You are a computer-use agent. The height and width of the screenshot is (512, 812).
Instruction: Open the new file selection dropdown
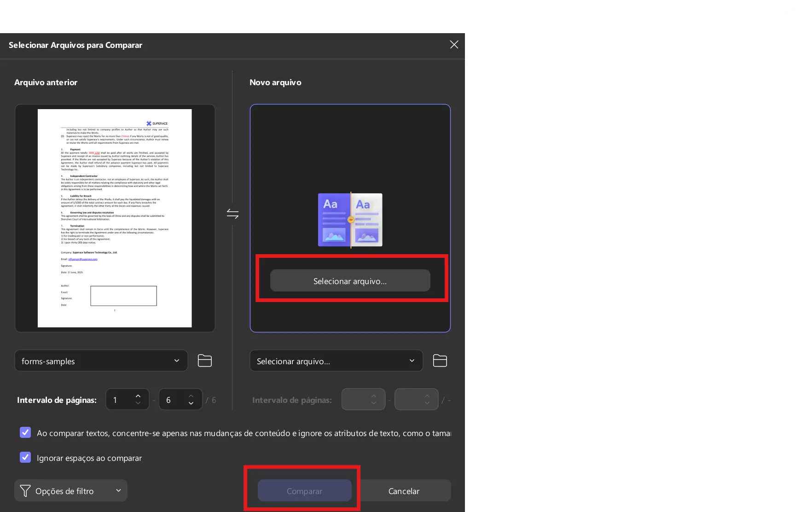tap(336, 361)
